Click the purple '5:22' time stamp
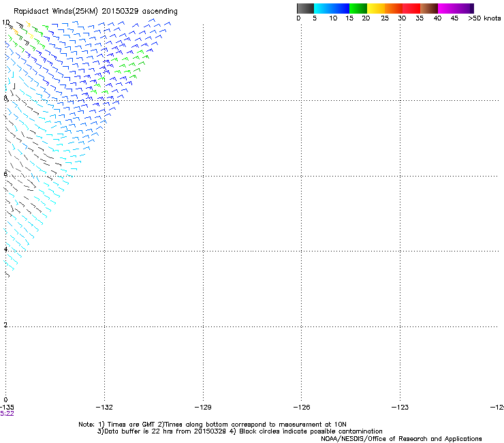Viewport: 504px width, 443px height. click(x=7, y=414)
